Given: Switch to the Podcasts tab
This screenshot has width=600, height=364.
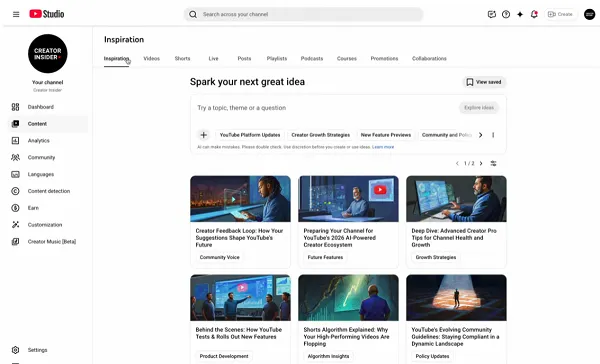Looking at the screenshot, I should pos(312,59).
